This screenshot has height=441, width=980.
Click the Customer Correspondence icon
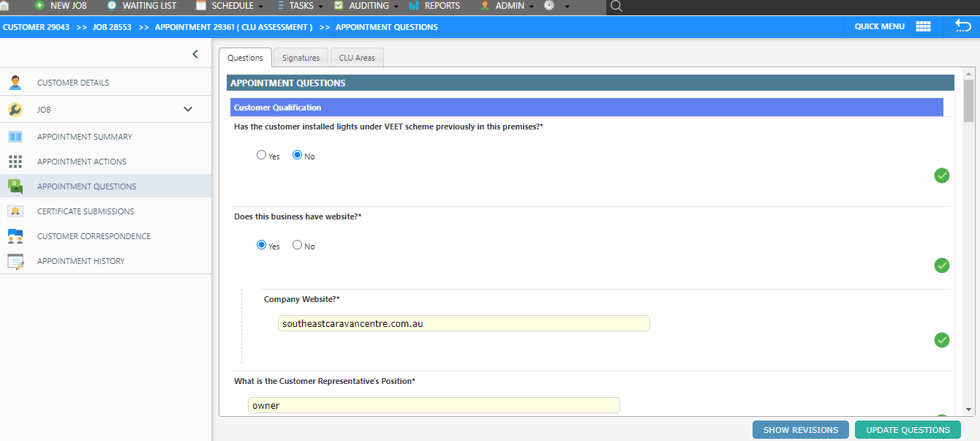pos(15,236)
